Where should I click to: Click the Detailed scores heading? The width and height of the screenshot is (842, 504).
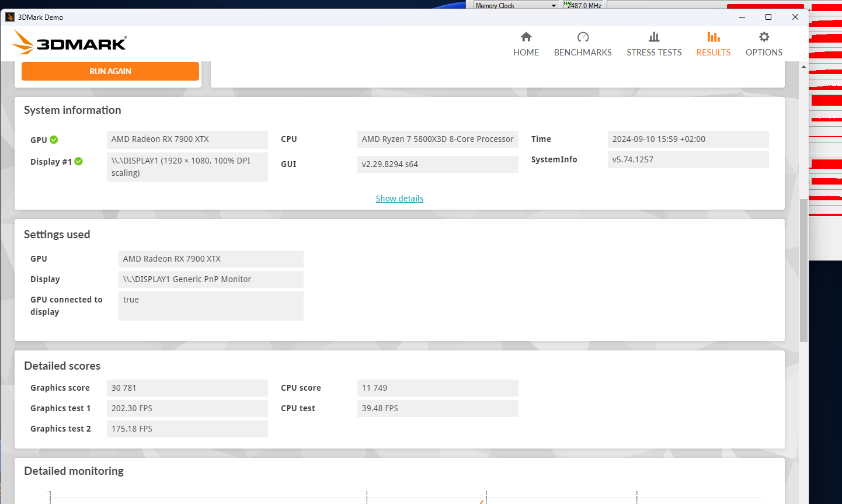(62, 366)
